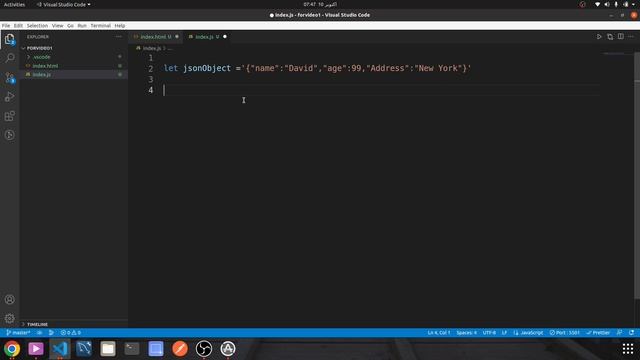Open the notifications bell in status bar
This screenshot has height=360, width=640.
coord(631,333)
